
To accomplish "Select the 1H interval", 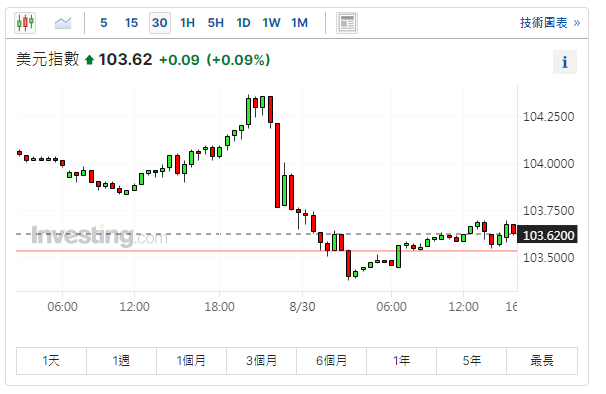I will tap(187, 23).
